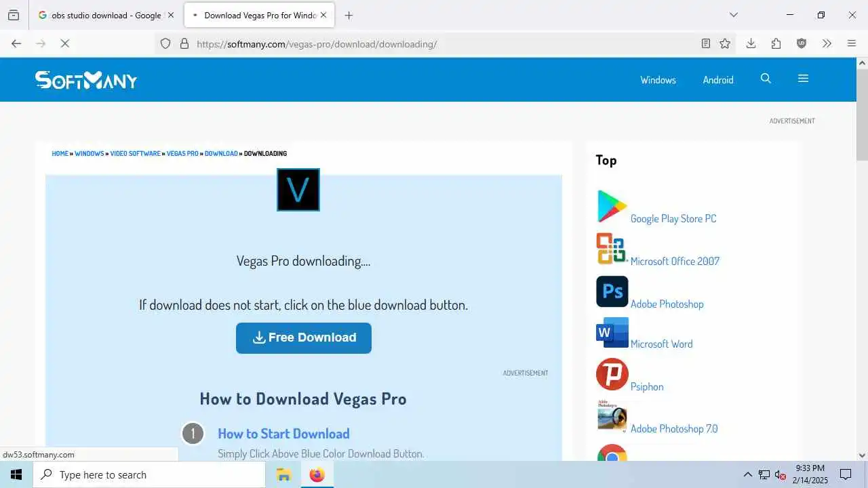Go back using the browser back arrow

[x=17, y=43]
